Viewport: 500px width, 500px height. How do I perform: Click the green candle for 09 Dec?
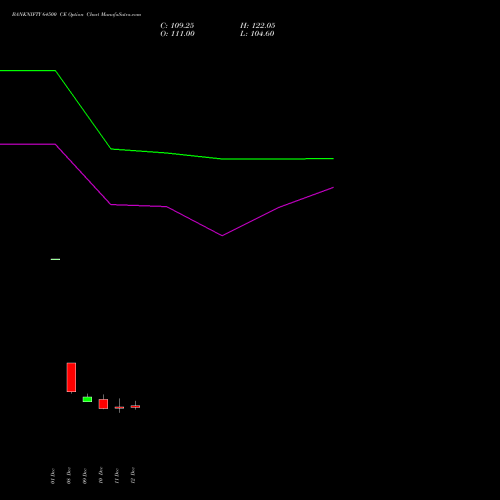pos(87,399)
